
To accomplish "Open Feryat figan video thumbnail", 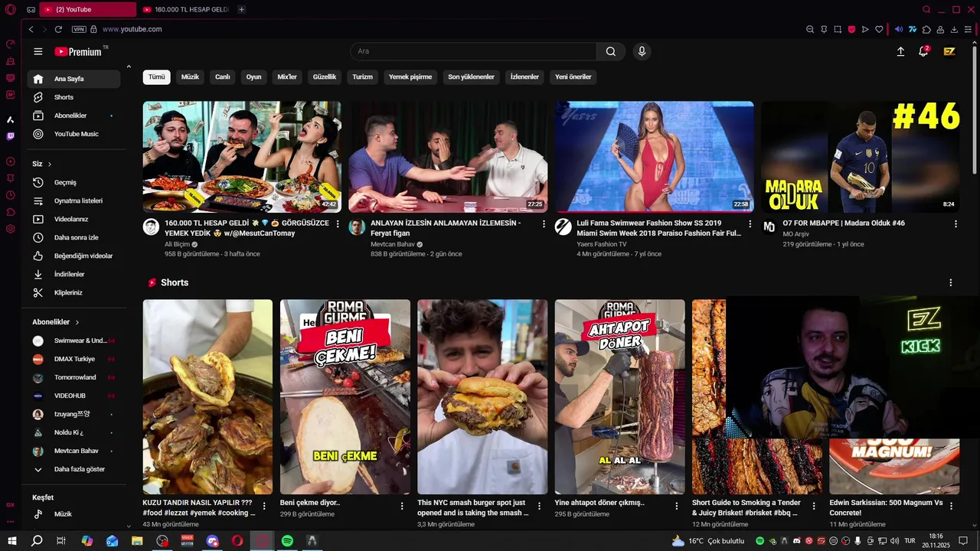I will coord(448,157).
